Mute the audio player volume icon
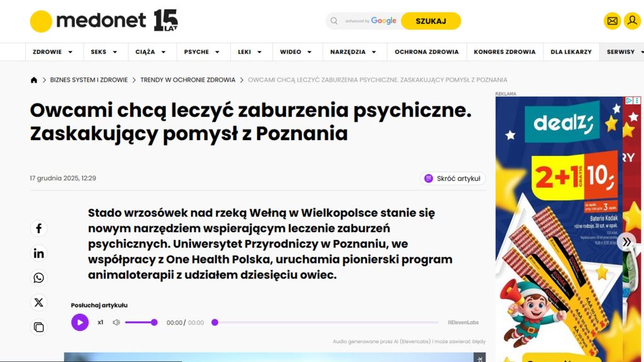 [x=116, y=322]
